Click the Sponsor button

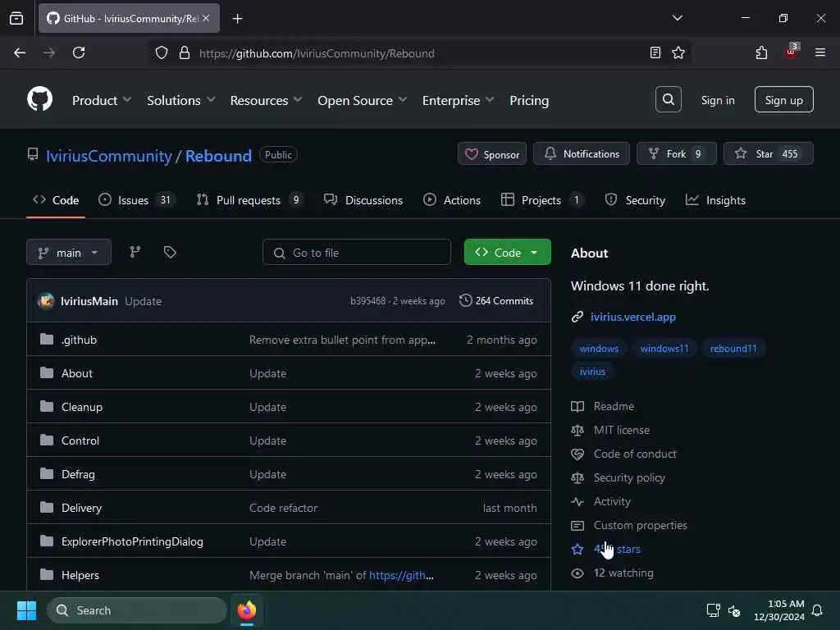492,154
